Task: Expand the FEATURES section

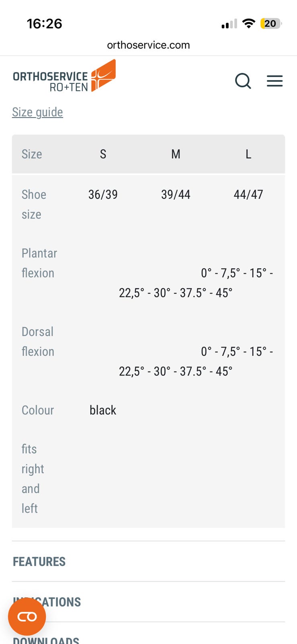Action: (148, 561)
